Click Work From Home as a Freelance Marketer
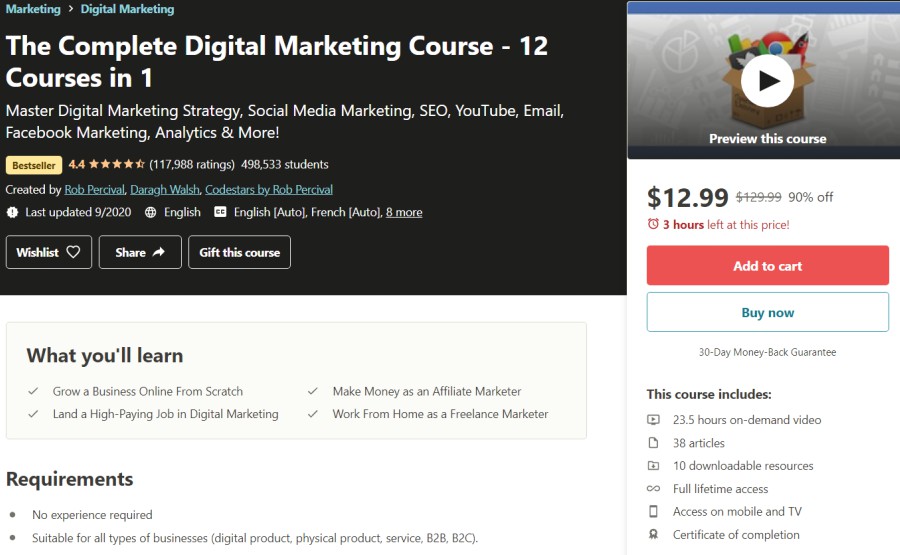 click(440, 414)
